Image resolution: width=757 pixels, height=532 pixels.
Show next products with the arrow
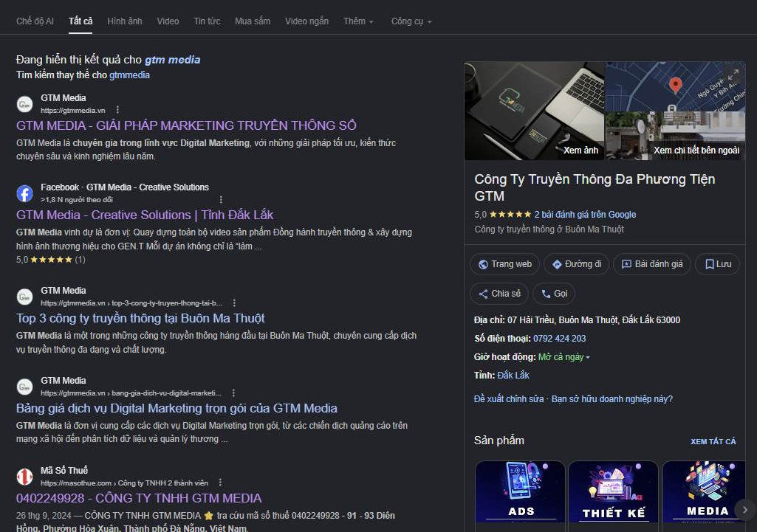tap(744, 509)
